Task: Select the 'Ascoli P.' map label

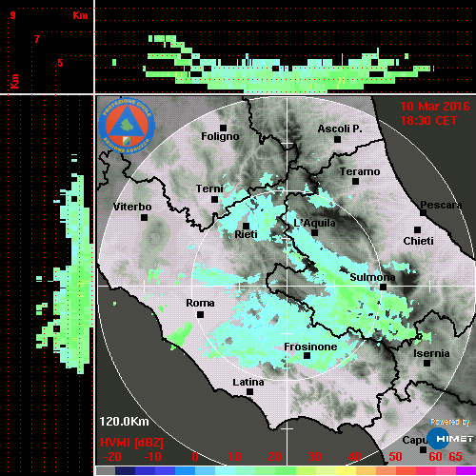Action: tap(340, 129)
